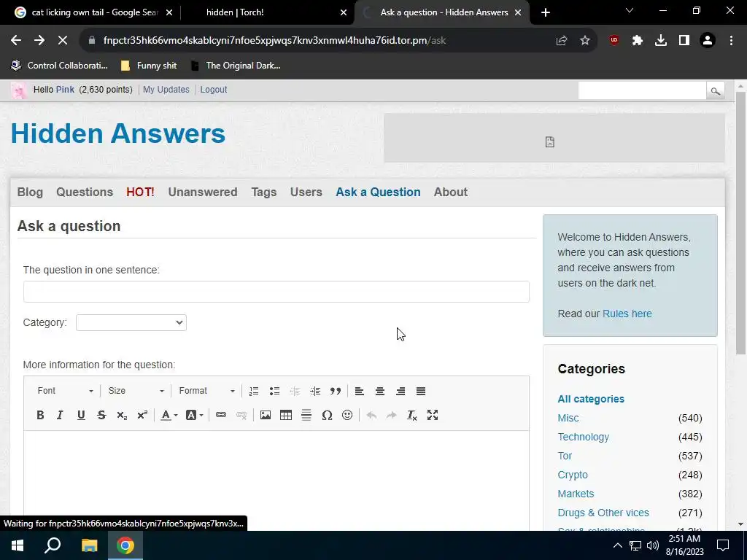Toggle subscript formatting
The image size is (747, 560).
click(122, 415)
